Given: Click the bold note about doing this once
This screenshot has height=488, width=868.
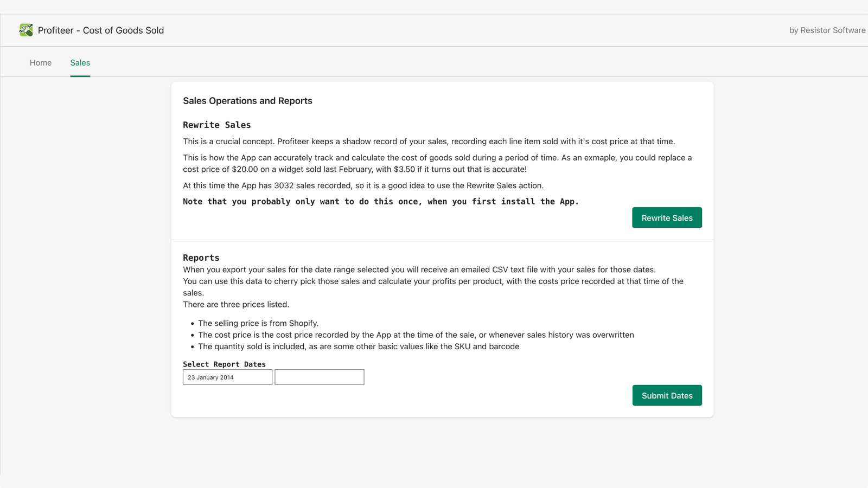Looking at the screenshot, I should [x=380, y=202].
